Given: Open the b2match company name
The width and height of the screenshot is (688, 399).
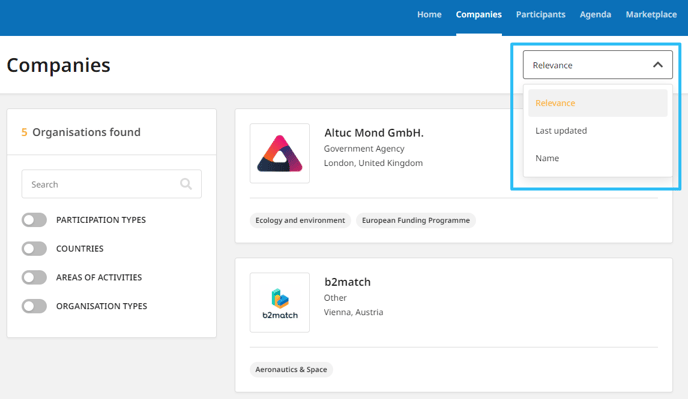Looking at the screenshot, I should click(348, 282).
